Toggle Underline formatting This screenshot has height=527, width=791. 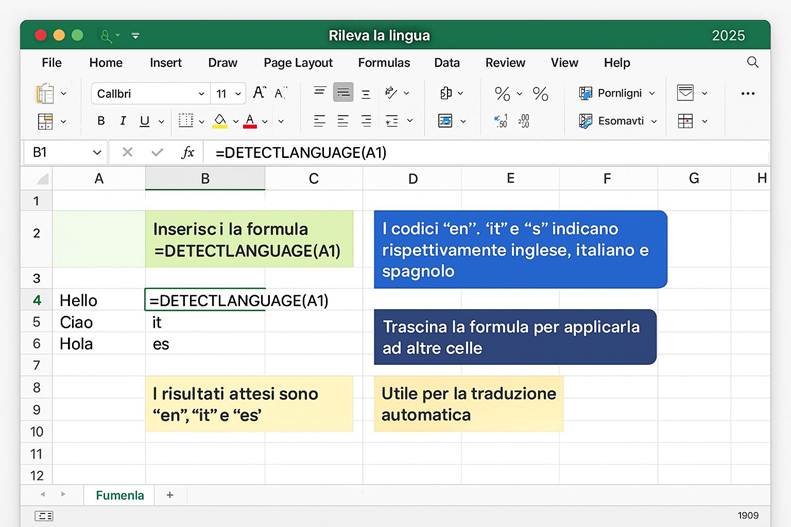click(144, 121)
